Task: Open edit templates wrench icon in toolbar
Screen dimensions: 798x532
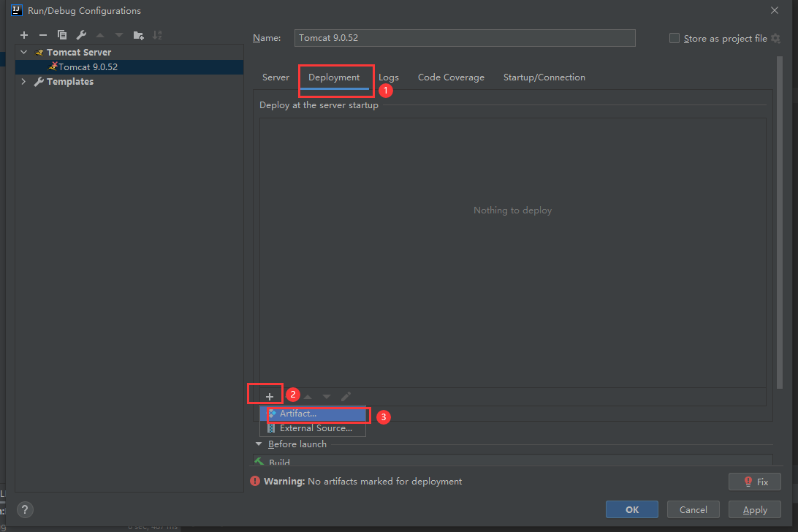Action: (x=81, y=35)
